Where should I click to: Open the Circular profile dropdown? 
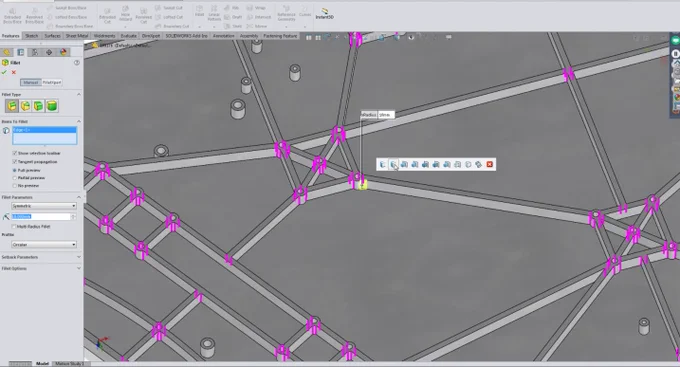(44, 245)
